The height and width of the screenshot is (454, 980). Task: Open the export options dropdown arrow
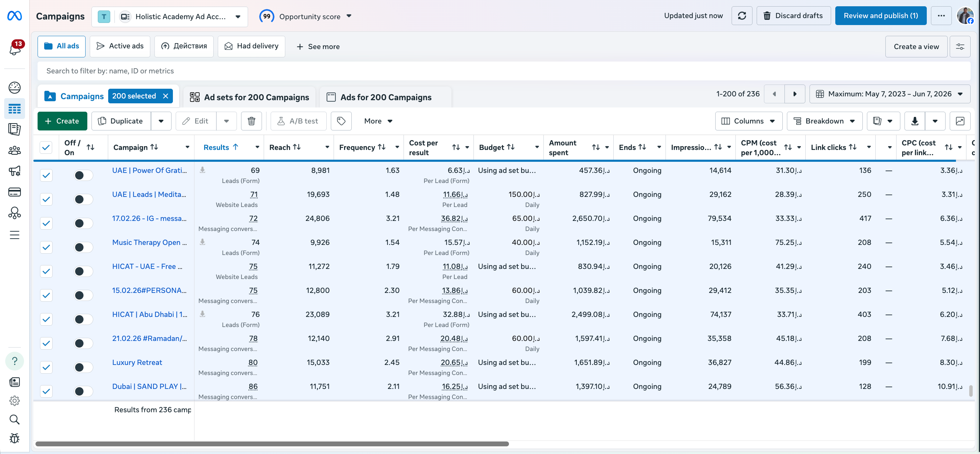pos(935,121)
